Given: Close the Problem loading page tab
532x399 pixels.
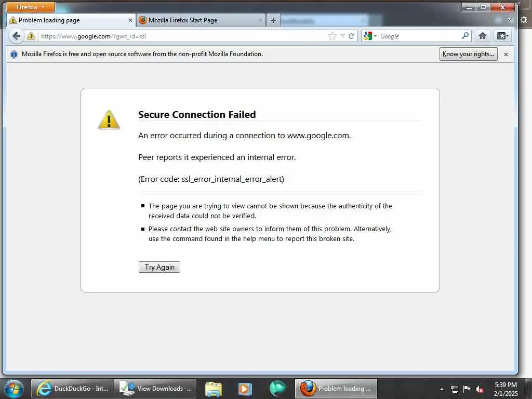Looking at the screenshot, I should 130,20.
